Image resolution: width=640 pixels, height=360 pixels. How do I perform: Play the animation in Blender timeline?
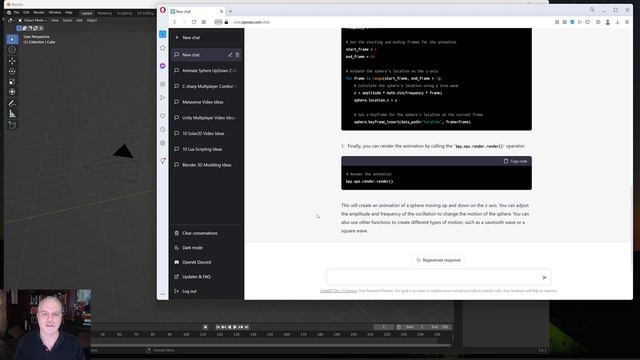pos(235,327)
